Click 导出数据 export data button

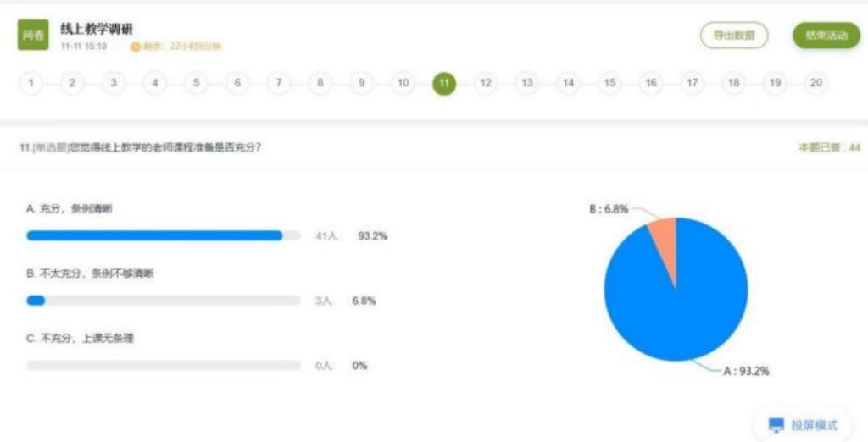coord(733,36)
